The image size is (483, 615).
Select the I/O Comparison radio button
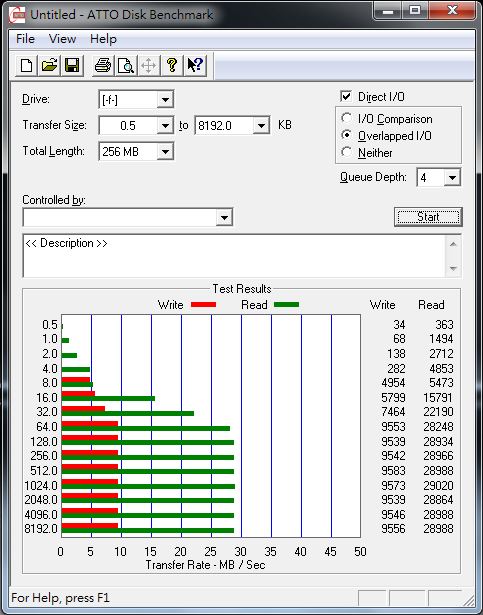346,118
